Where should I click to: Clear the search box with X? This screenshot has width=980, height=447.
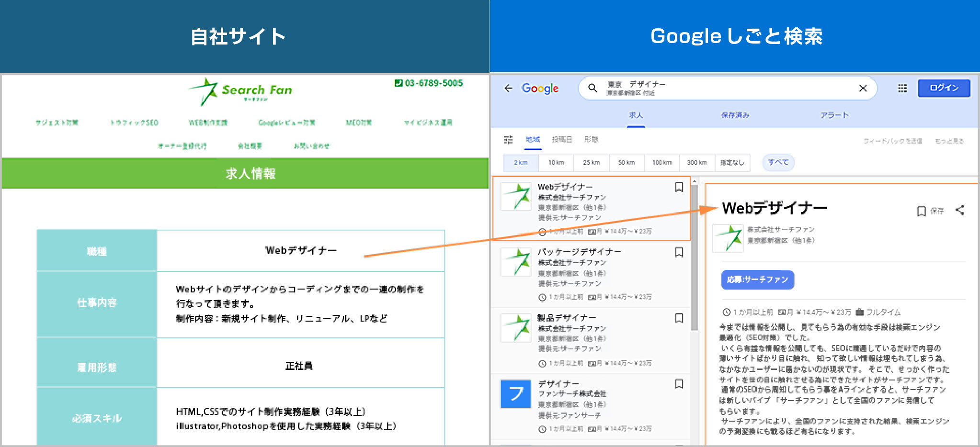(x=863, y=88)
